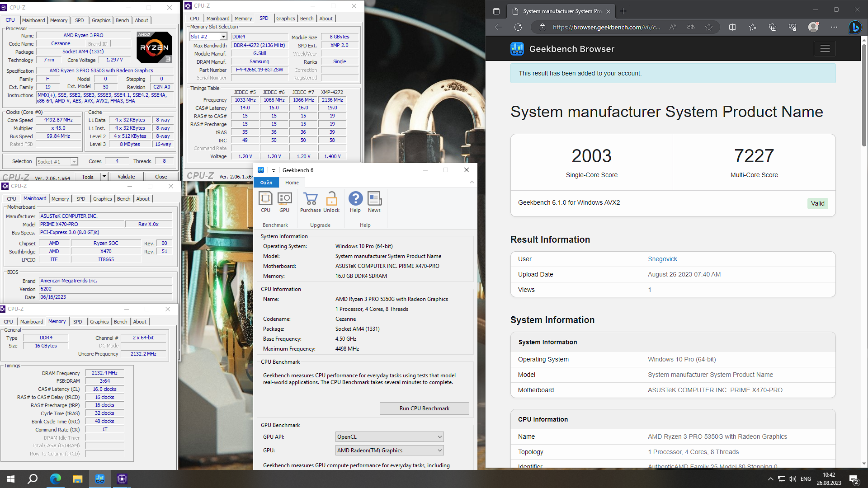
Task: Open the notification center icon
Action: (854, 479)
